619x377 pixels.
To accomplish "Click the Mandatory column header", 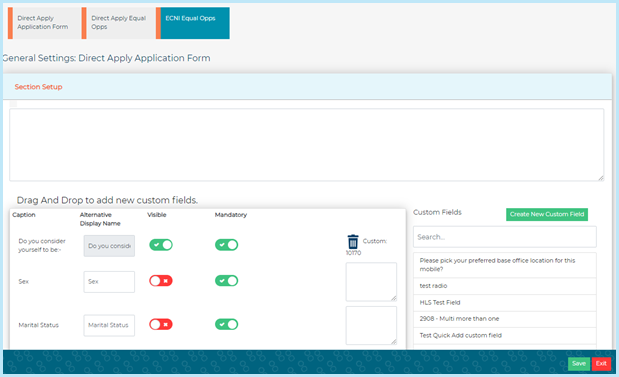I will pyautogui.click(x=231, y=215).
